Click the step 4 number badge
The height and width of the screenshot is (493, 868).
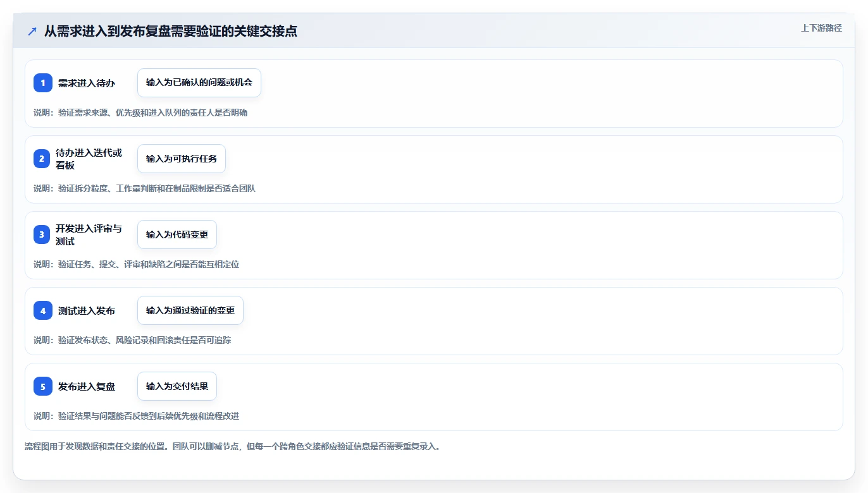tap(43, 310)
